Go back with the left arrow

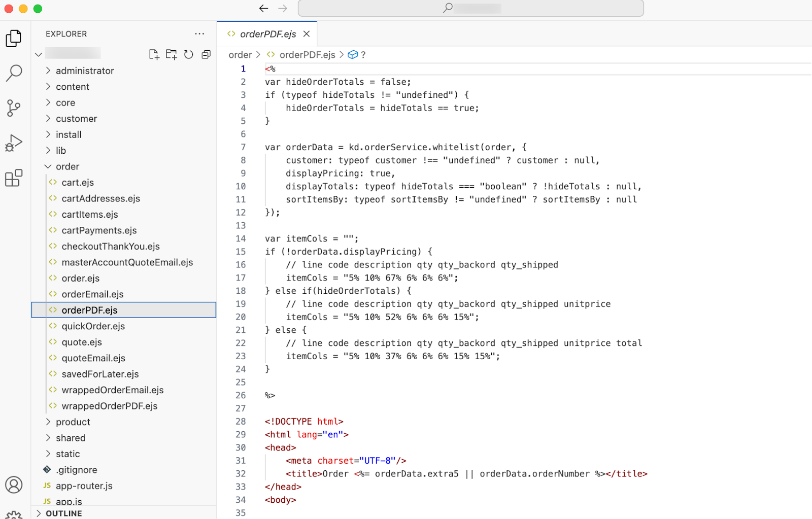(x=263, y=8)
